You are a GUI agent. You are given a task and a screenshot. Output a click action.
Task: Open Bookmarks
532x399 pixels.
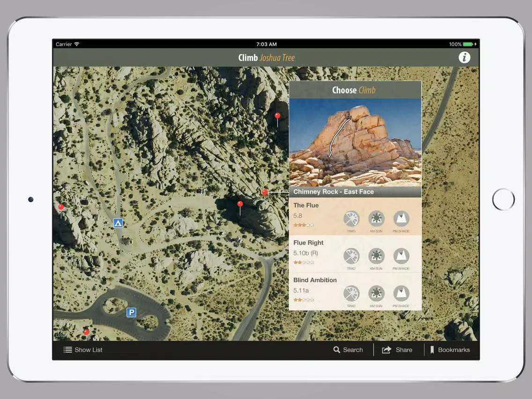point(450,350)
